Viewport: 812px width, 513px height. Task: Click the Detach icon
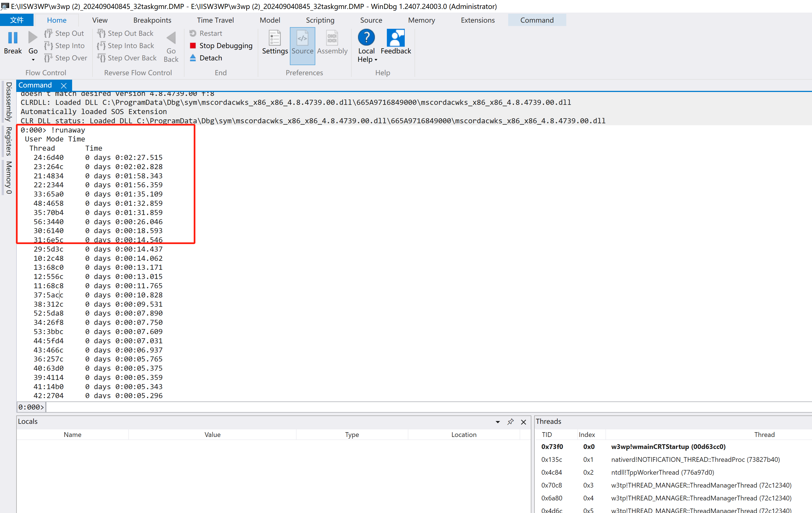click(x=193, y=58)
